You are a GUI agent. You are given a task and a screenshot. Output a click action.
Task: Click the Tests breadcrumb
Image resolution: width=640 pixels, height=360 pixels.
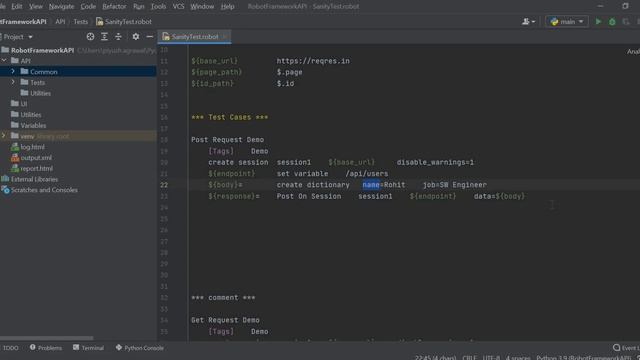click(x=80, y=22)
